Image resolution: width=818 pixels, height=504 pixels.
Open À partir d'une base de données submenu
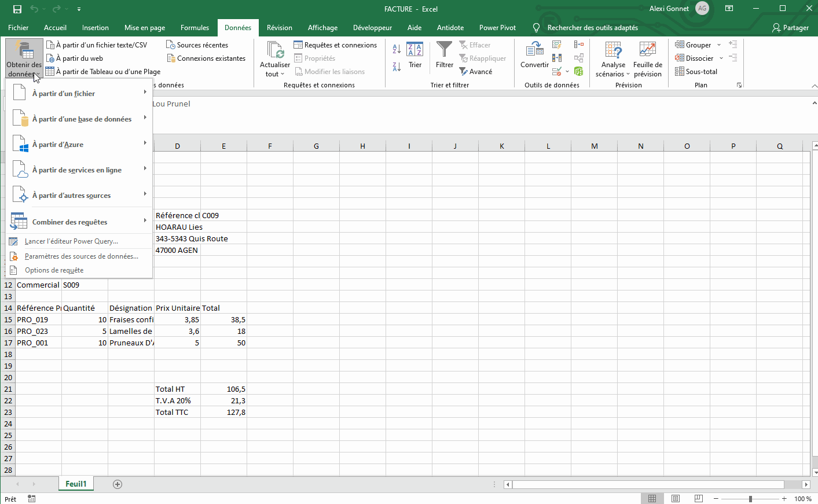click(79, 119)
